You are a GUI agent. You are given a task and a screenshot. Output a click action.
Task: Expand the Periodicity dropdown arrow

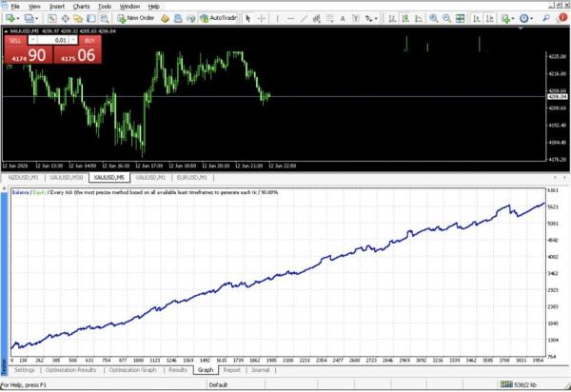(531, 19)
